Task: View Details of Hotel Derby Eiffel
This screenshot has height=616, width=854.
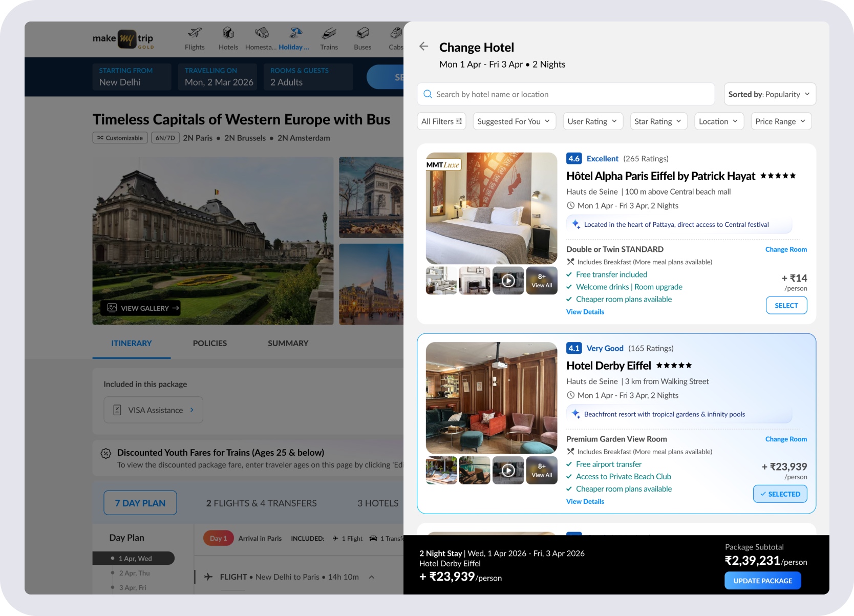Action: coord(585,501)
